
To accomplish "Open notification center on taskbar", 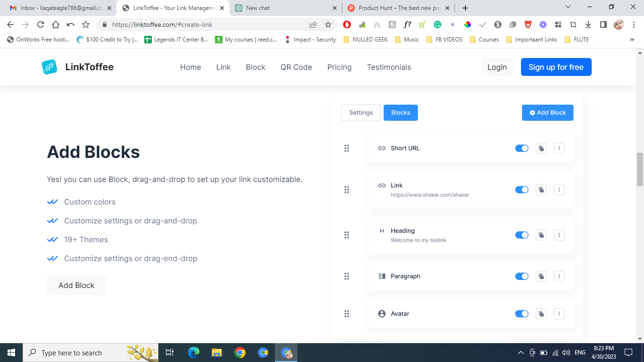I will 628,353.
